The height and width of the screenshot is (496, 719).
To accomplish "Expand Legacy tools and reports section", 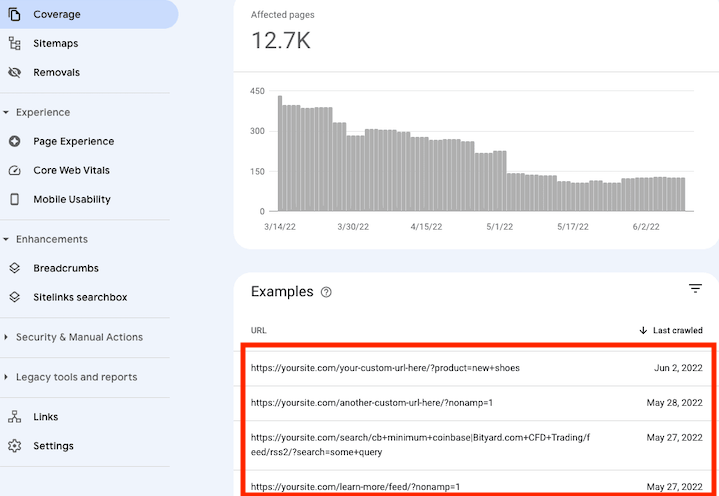I will pos(6,377).
